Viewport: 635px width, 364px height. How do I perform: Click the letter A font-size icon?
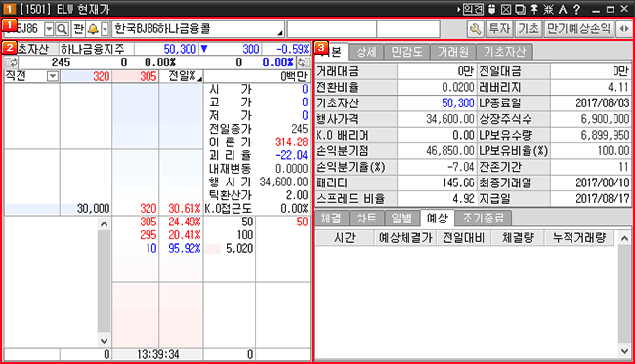coord(563,9)
